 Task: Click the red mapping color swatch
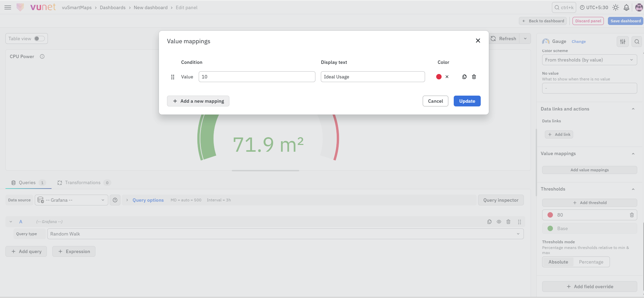click(x=439, y=77)
